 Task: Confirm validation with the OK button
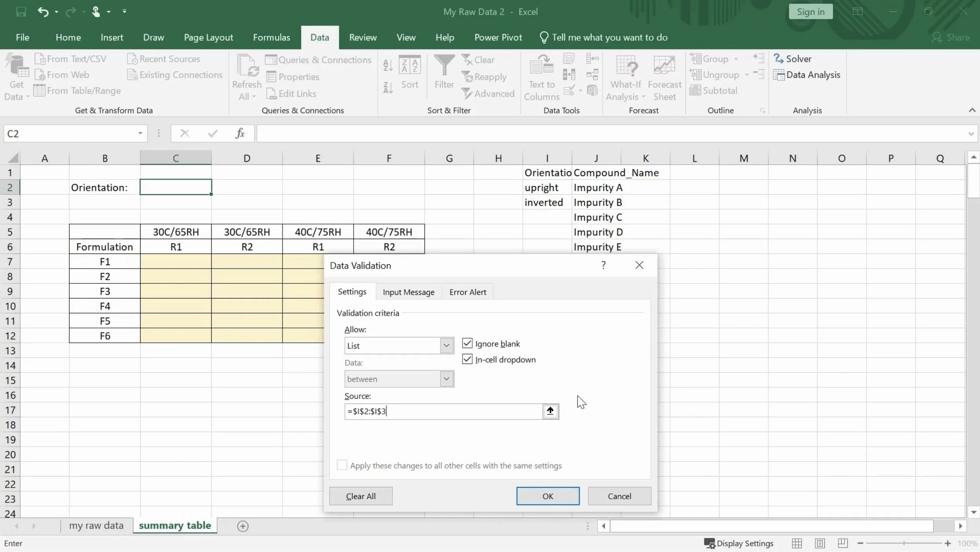pos(547,496)
